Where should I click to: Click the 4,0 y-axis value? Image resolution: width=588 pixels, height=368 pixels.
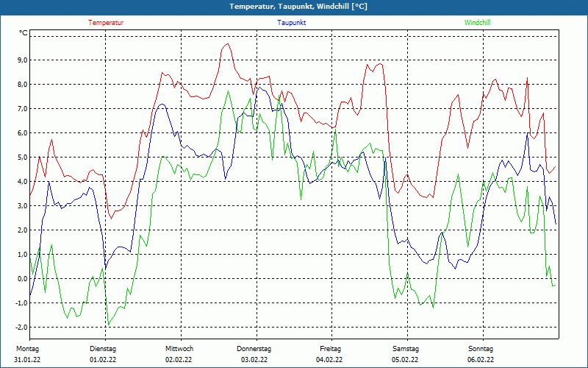(x=23, y=181)
